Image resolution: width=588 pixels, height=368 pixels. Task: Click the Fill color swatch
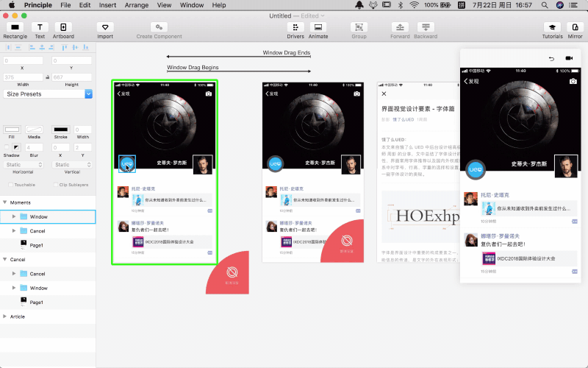12,130
